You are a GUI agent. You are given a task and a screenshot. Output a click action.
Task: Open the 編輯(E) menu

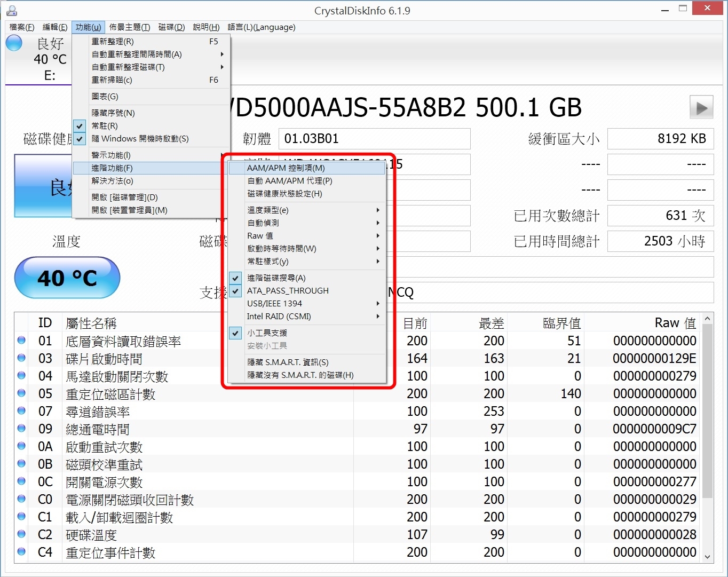(x=55, y=27)
